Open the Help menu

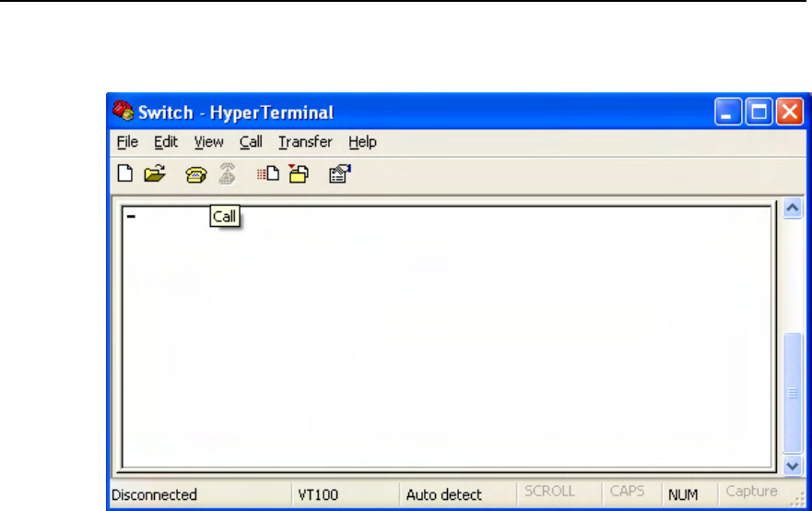(362, 142)
